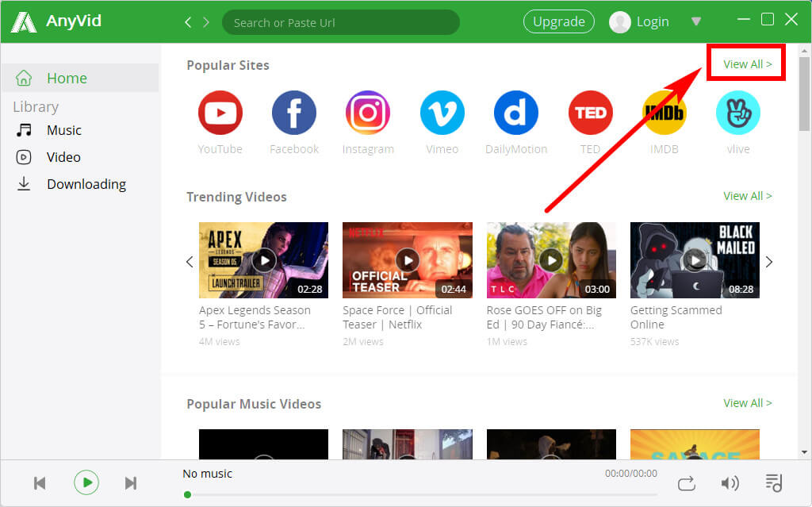Click the music progress slider handle

[x=187, y=494]
